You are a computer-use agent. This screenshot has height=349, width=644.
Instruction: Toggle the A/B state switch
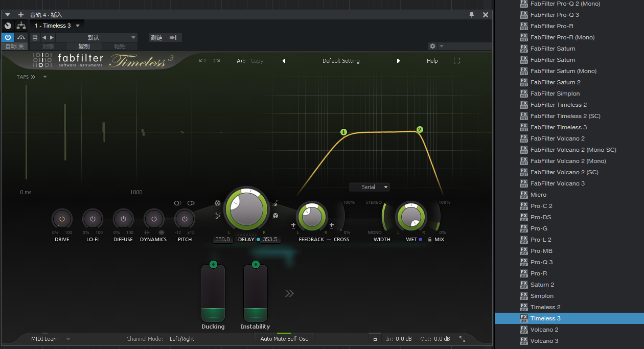point(241,61)
